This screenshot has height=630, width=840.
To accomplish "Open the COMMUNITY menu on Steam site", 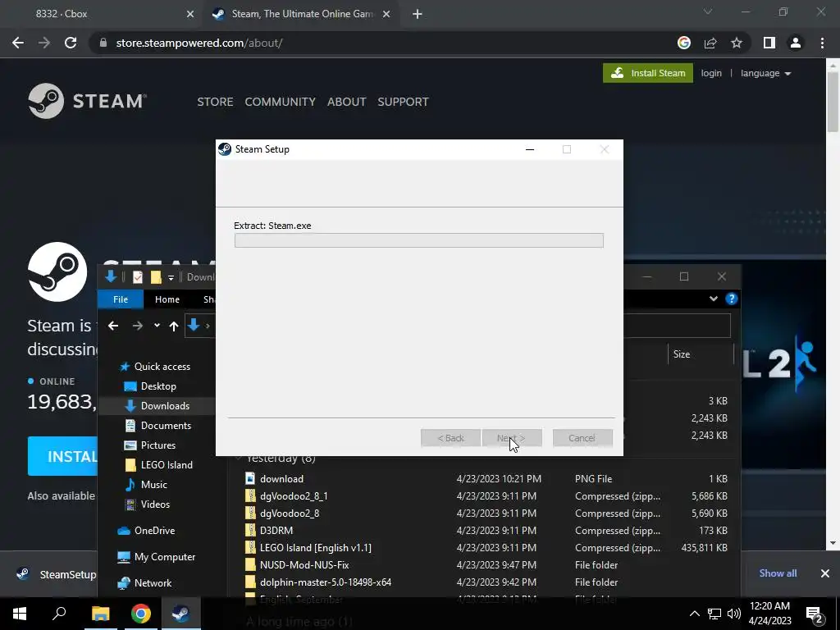I will pos(280,102).
